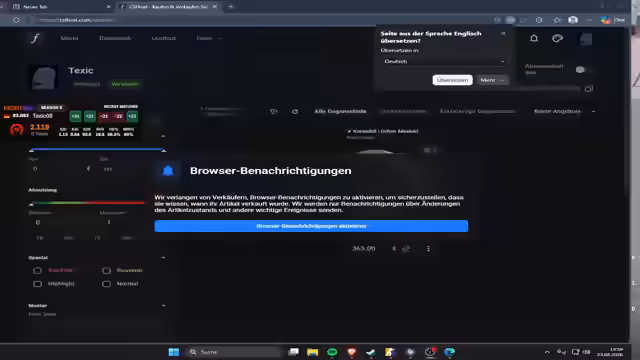Check the Highlight checkbox

[38, 284]
